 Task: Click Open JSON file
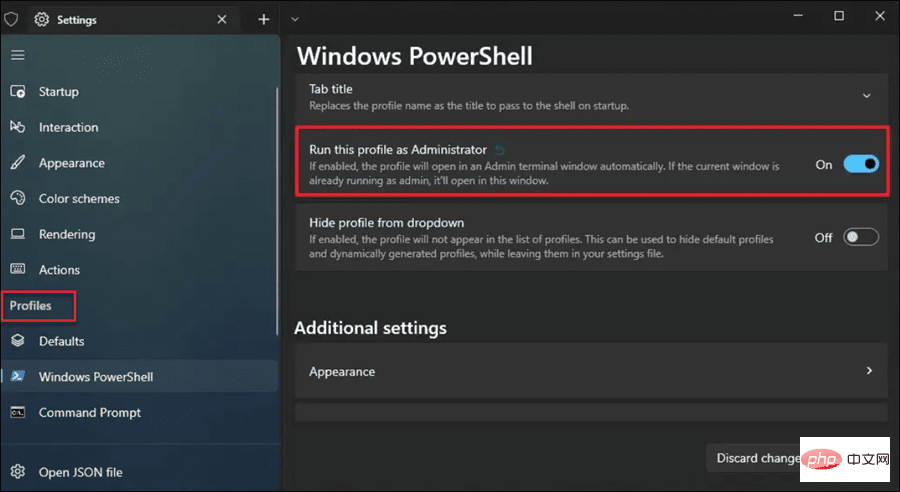click(x=139, y=472)
